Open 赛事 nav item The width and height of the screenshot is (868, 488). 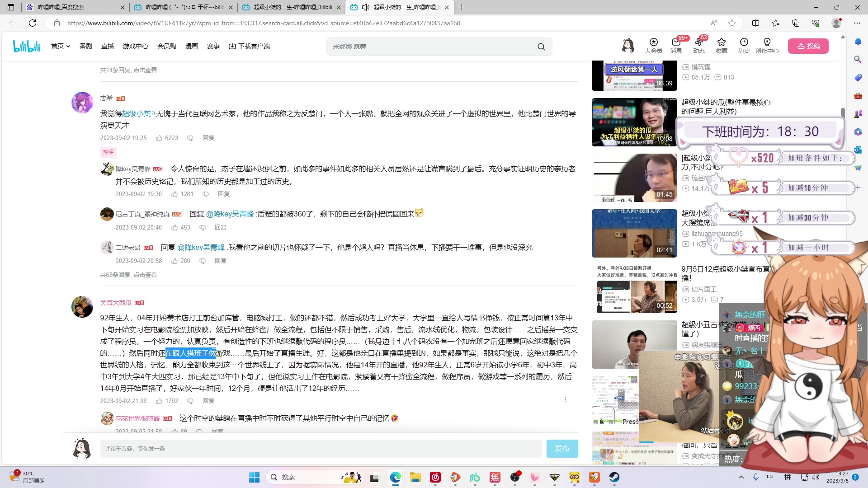213,46
